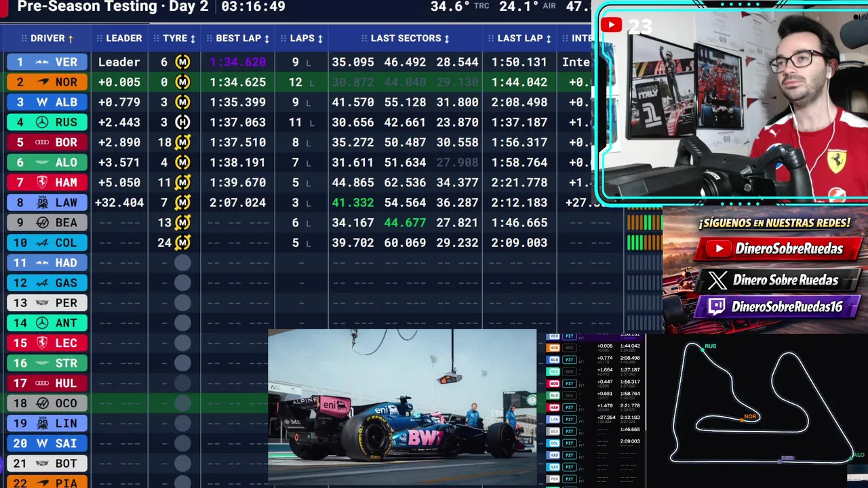
Task: Click the Racing Bulls logo beside LAW
Action: [42, 203]
